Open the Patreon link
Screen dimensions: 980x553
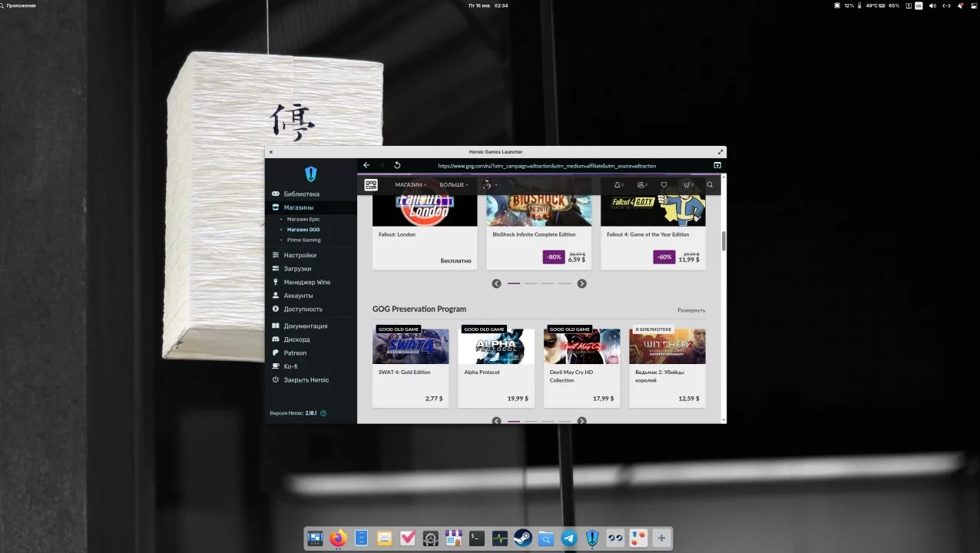[310, 353]
